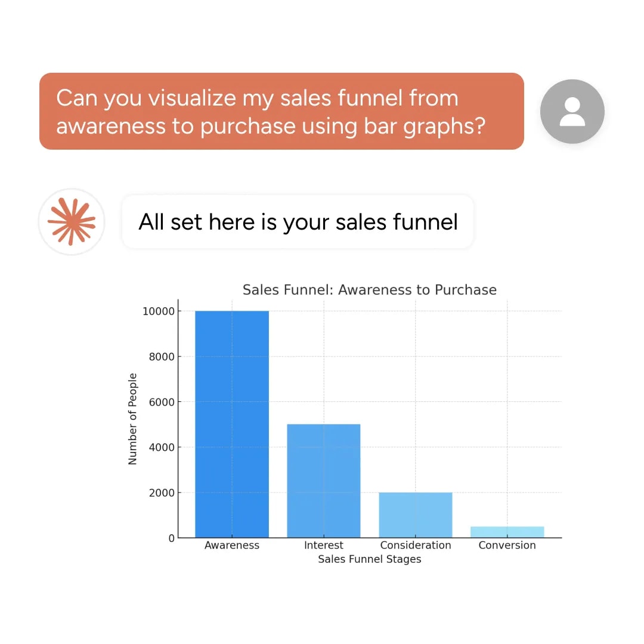Viewport: 644px width, 644px height.
Task: Click the 10000 y-axis tick label
Action: point(159,311)
